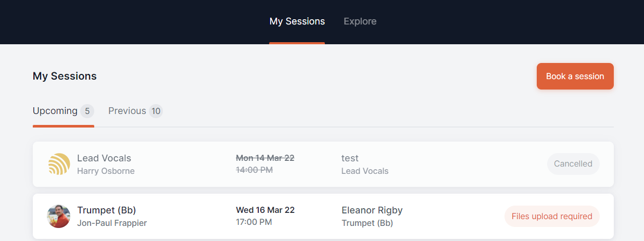Click the Jon-Paul Frappier name

coord(112,223)
